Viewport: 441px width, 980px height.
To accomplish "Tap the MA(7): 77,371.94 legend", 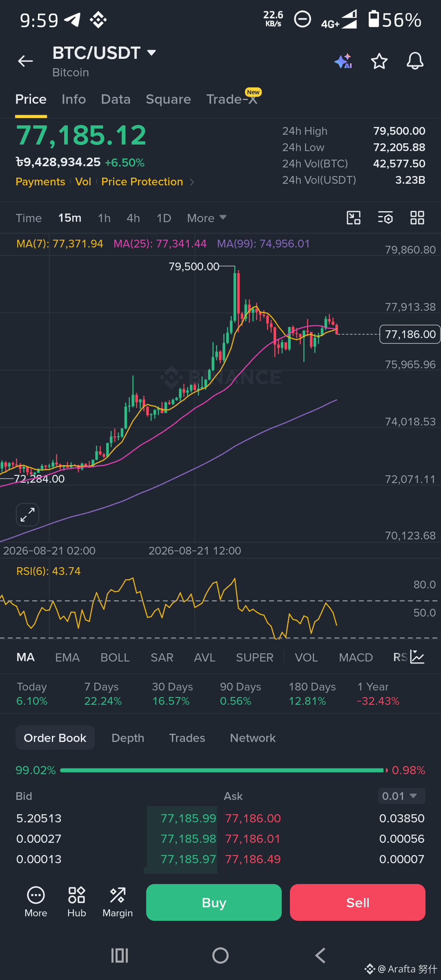I will [x=60, y=244].
